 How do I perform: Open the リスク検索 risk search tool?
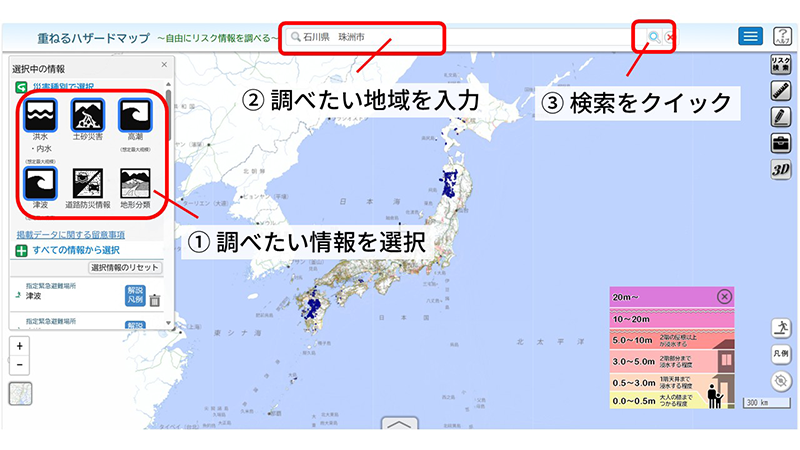(781, 64)
